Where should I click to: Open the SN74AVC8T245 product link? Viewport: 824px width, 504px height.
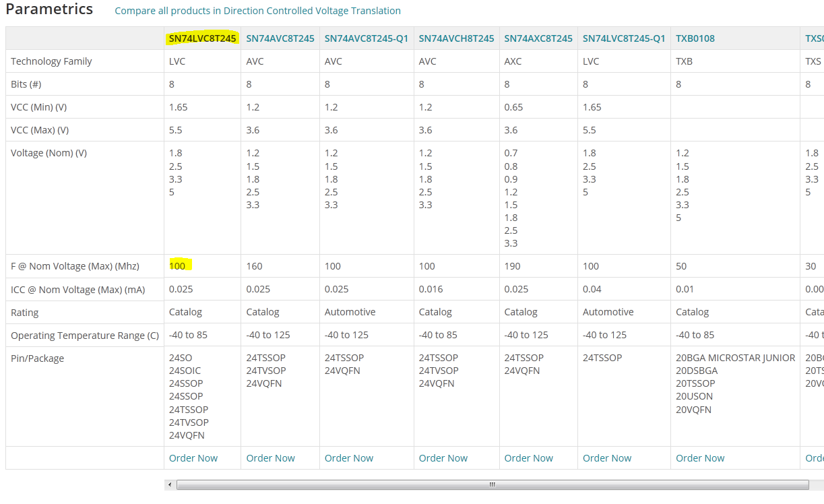pos(280,38)
